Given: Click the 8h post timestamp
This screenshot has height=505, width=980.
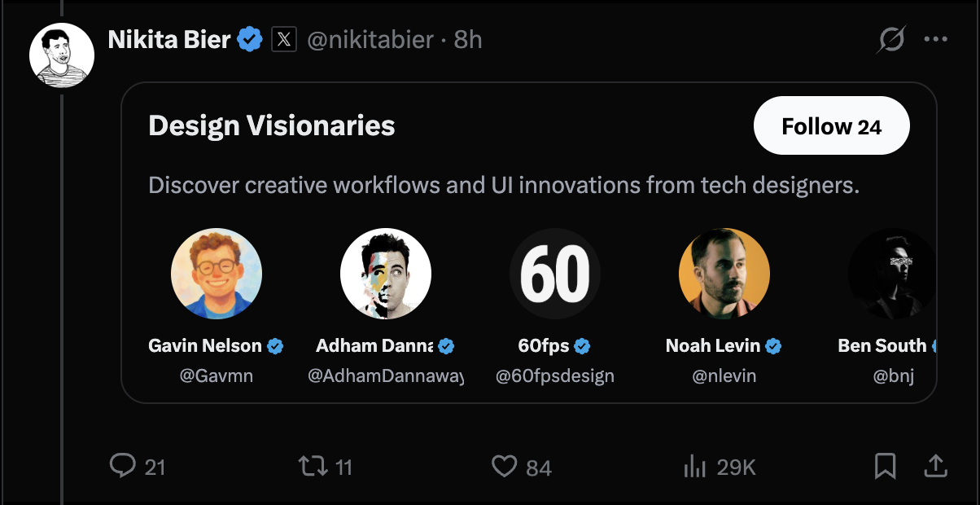Looking at the screenshot, I should (468, 39).
